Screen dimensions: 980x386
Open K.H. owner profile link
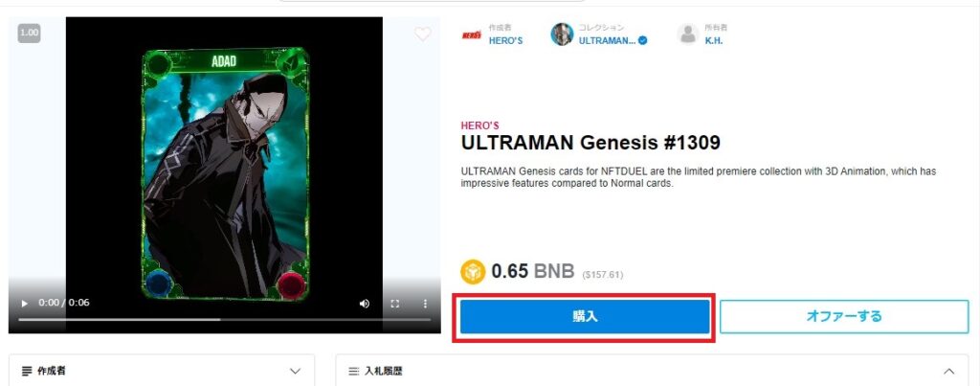tap(714, 40)
